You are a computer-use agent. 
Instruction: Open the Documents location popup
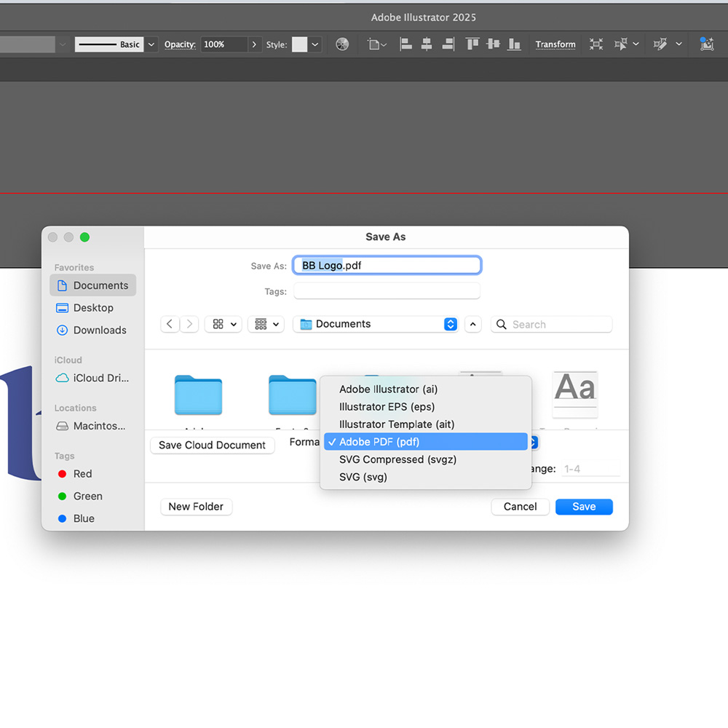pos(376,324)
